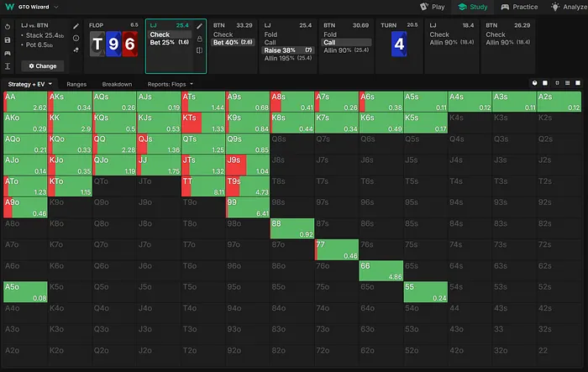Click the pencil icon in LJ flop panel

coord(200,26)
